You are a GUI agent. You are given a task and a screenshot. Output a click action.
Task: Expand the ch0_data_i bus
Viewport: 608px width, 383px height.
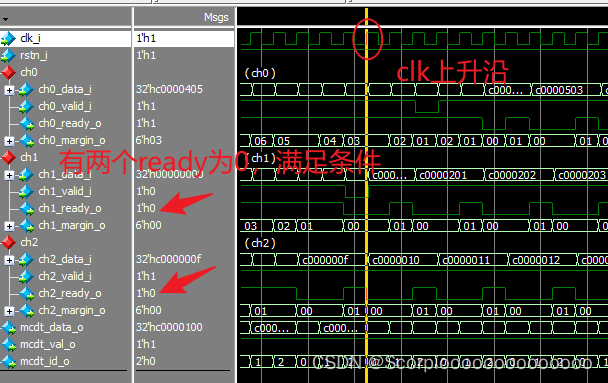pyautogui.click(x=9, y=90)
